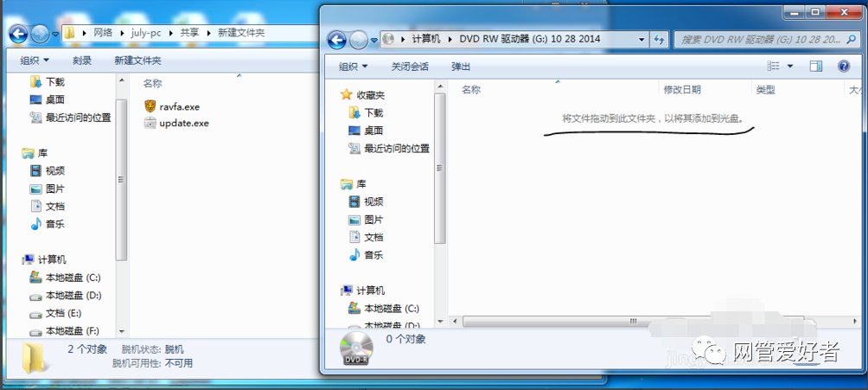Select update.exe file
868x390 pixels.
click(x=176, y=123)
